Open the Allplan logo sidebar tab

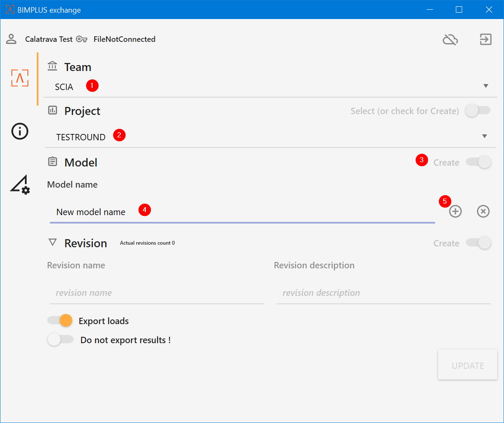coord(20,78)
